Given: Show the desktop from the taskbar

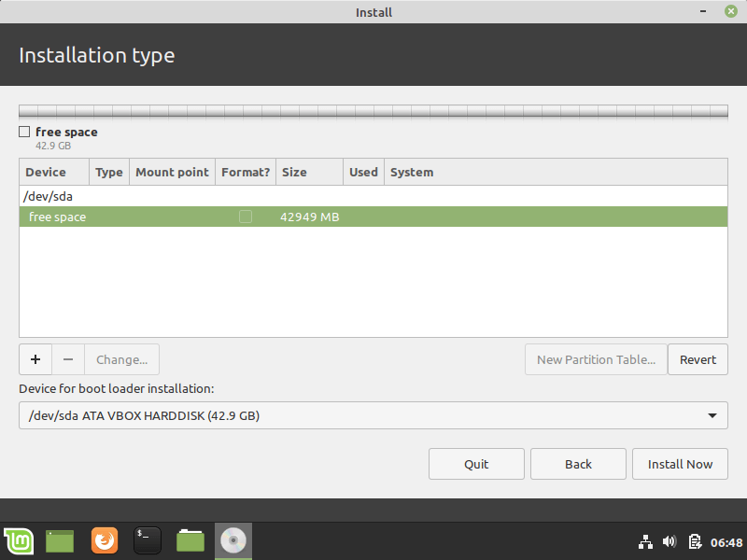Looking at the screenshot, I should point(60,541).
